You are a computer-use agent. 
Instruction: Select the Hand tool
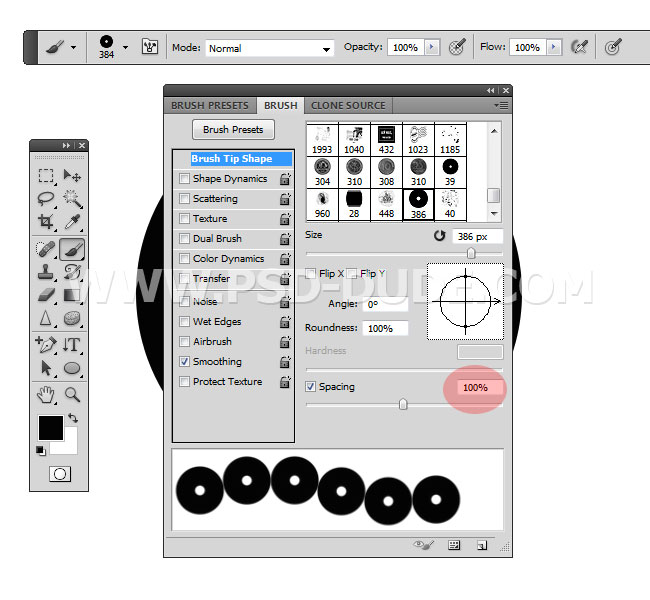point(46,394)
